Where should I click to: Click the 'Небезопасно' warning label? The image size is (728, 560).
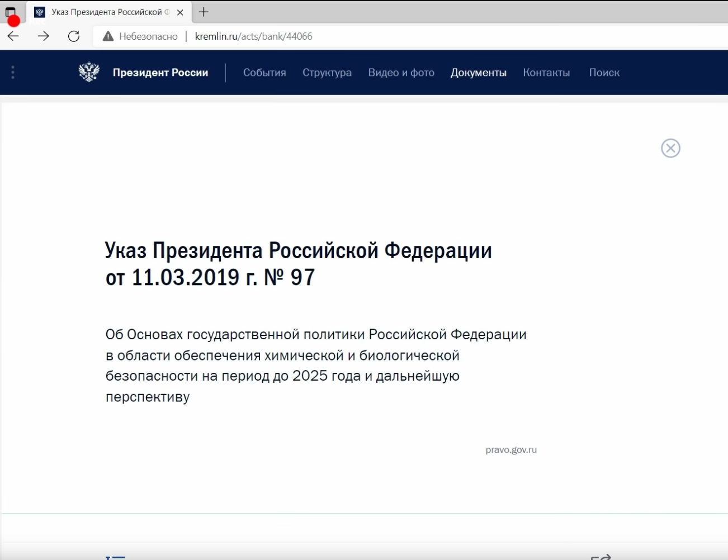(x=149, y=36)
